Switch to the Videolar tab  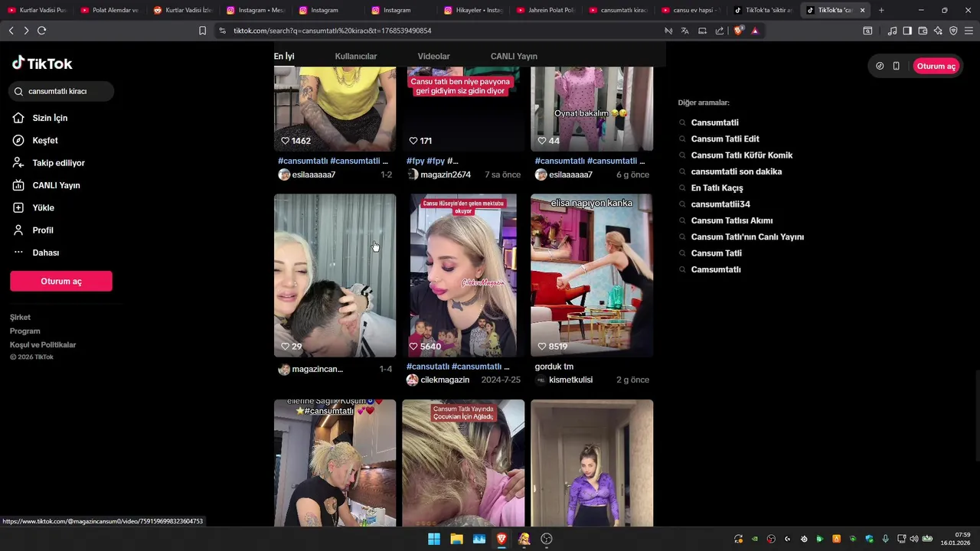(433, 57)
